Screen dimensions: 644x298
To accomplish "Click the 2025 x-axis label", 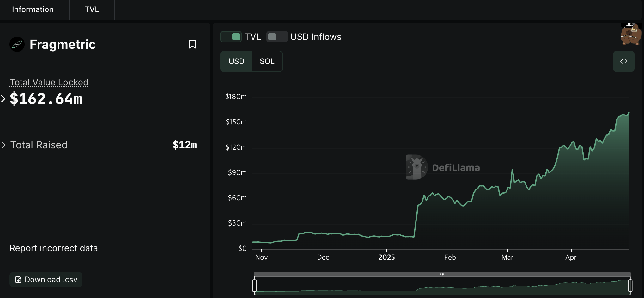I will [386, 257].
